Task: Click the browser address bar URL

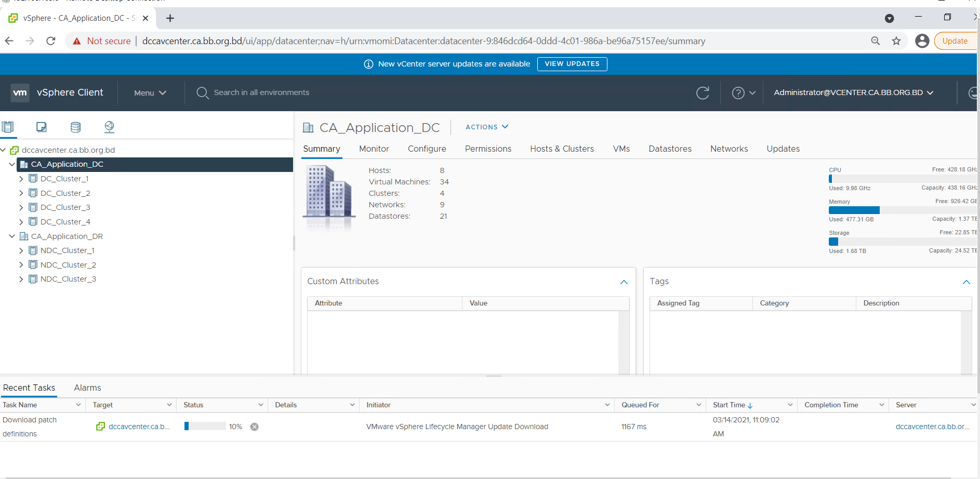Action: [423, 41]
